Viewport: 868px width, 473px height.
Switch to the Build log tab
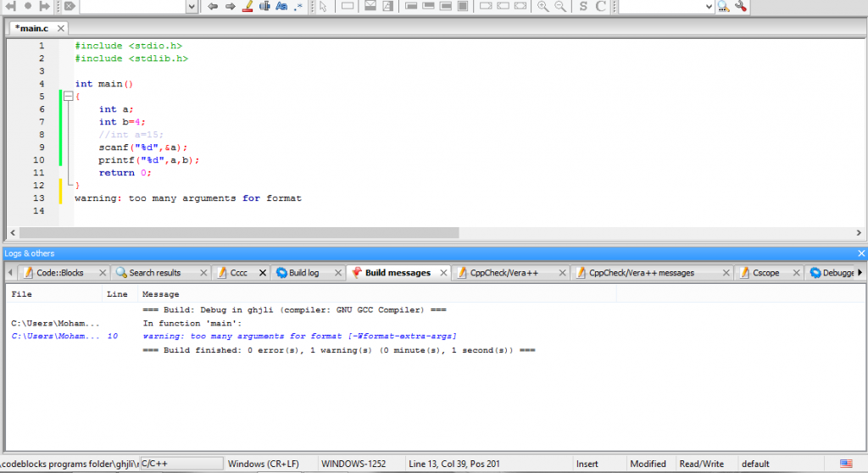coord(303,273)
